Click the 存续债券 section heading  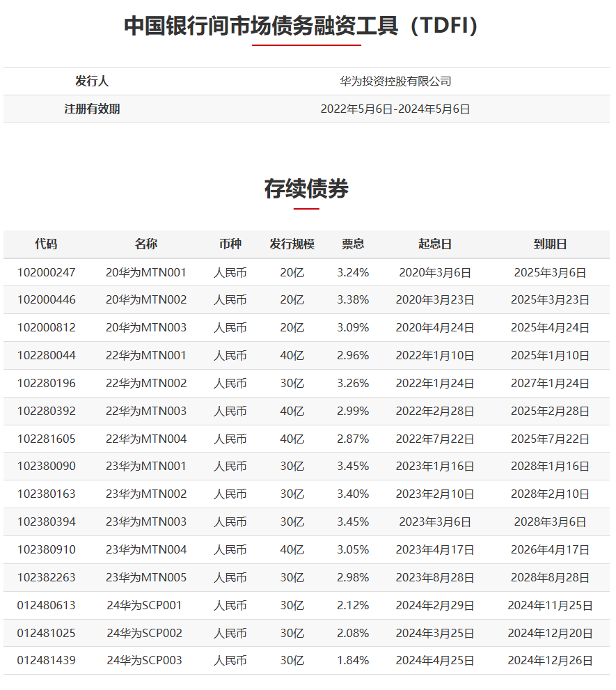coord(306,189)
